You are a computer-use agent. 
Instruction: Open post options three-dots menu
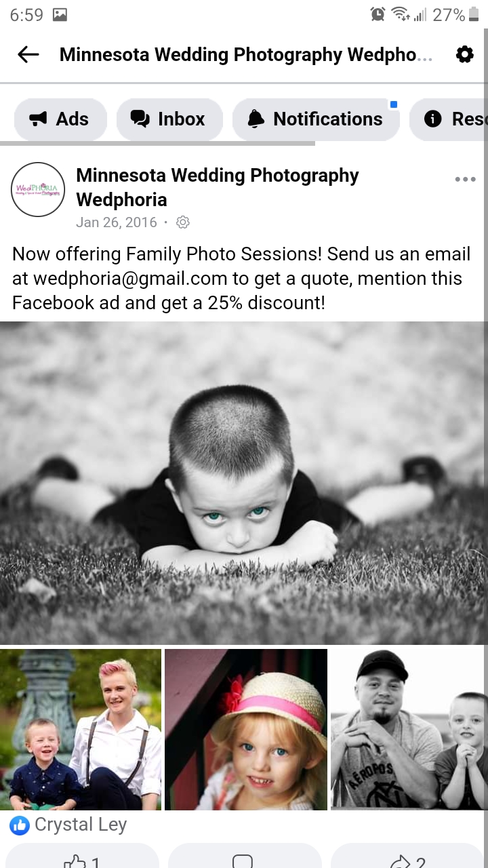click(465, 179)
